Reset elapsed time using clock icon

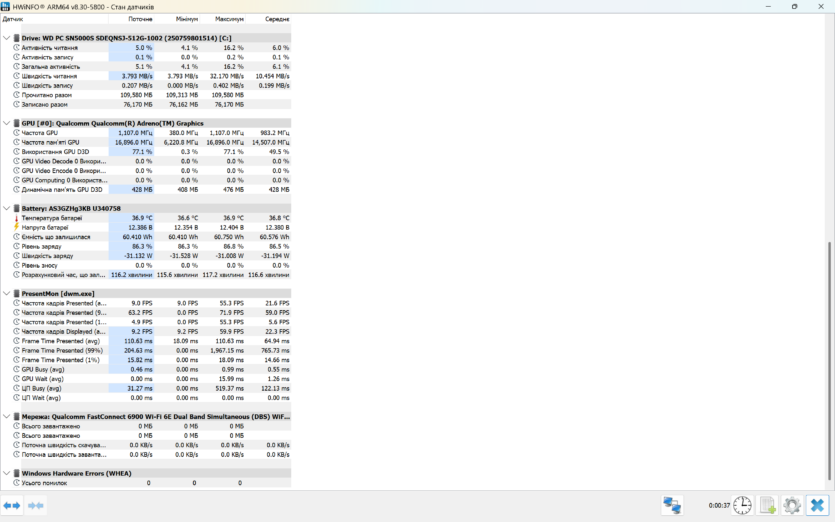click(742, 505)
